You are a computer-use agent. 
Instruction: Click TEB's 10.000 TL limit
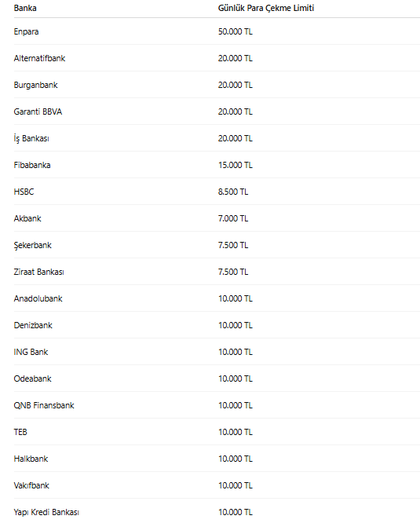236,432
